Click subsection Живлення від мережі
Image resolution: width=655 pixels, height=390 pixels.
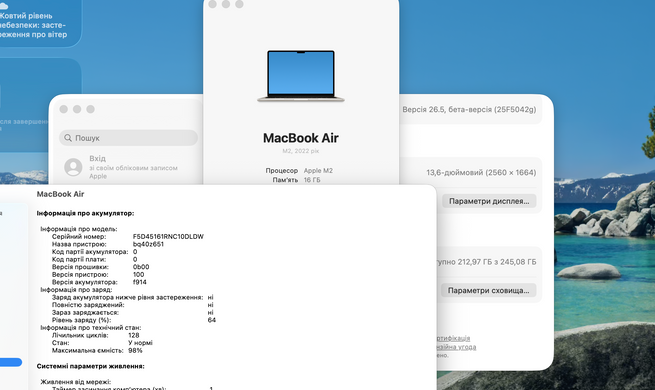tap(76, 381)
